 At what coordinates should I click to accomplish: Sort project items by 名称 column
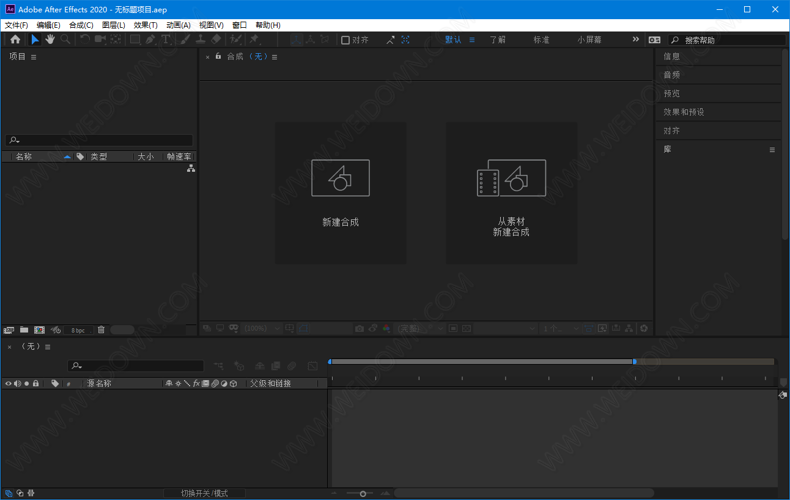(24, 157)
